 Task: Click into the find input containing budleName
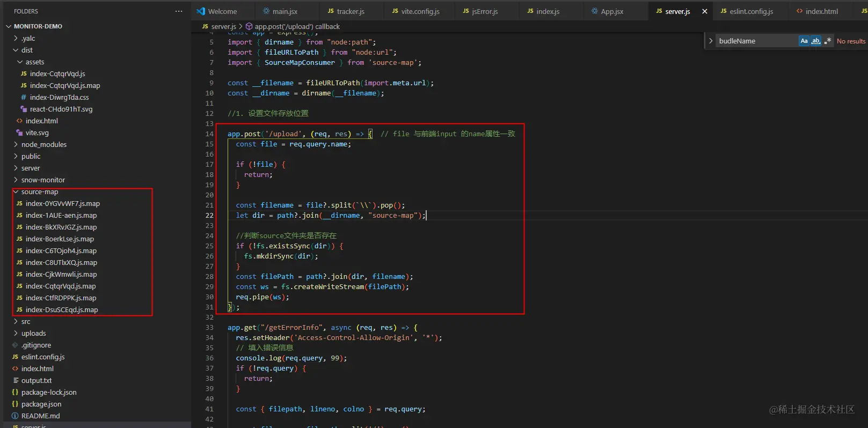point(757,41)
